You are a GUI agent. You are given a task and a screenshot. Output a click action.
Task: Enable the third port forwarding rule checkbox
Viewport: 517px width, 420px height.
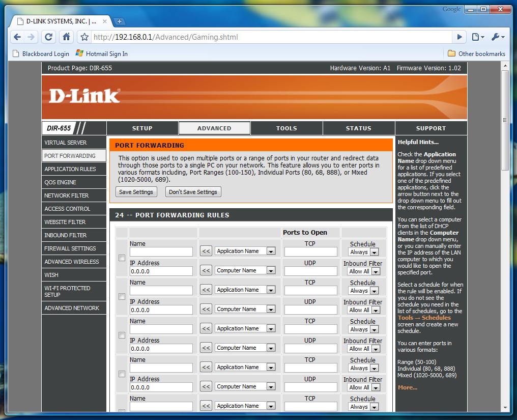click(122, 335)
